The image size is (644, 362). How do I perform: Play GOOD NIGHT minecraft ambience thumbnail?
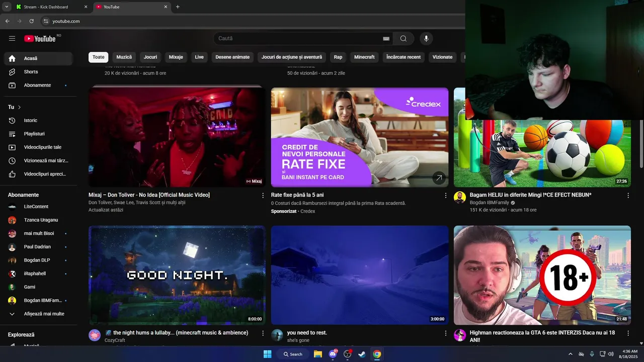point(177,275)
